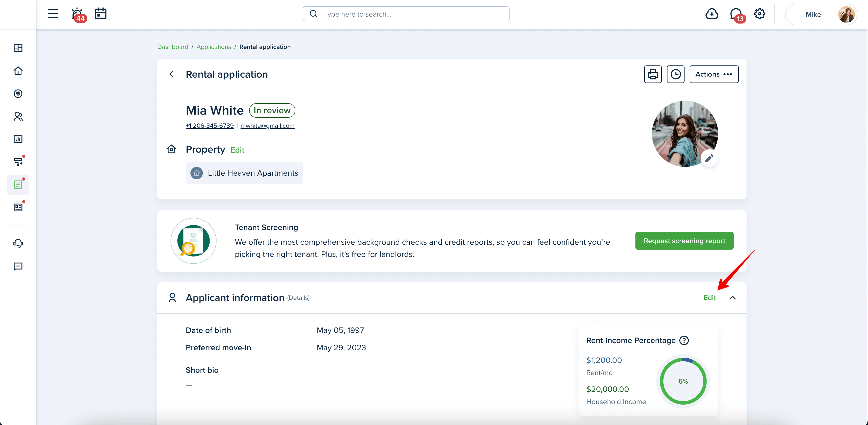The height and width of the screenshot is (425, 868).
Task: Click the $1,200.00 rent amount
Action: pos(604,360)
